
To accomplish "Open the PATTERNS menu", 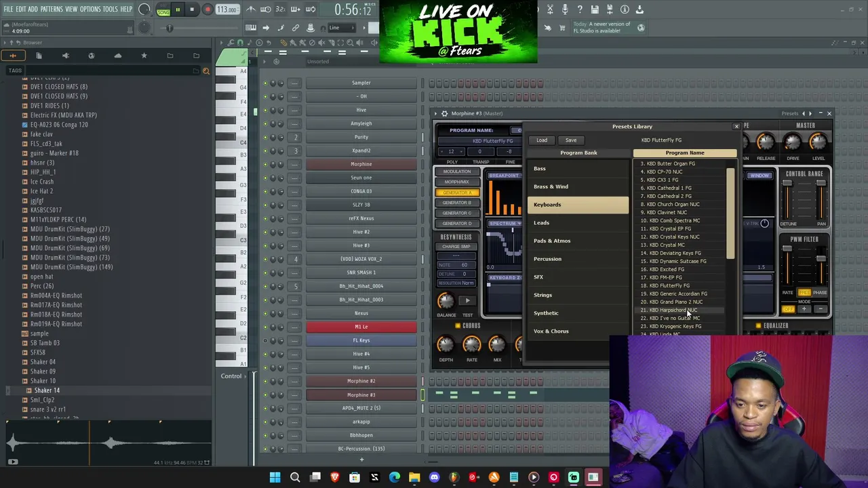I will [52, 9].
